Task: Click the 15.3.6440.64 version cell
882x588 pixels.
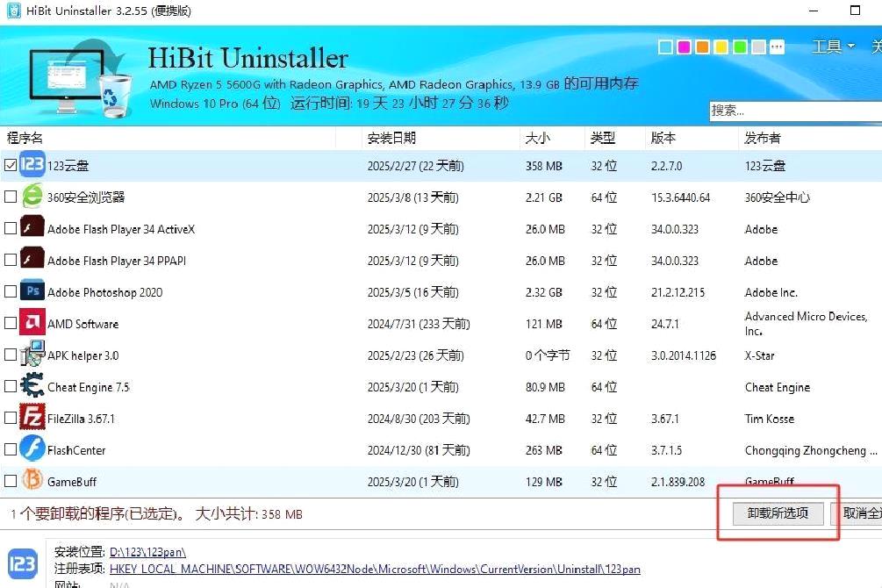Action: [681, 197]
